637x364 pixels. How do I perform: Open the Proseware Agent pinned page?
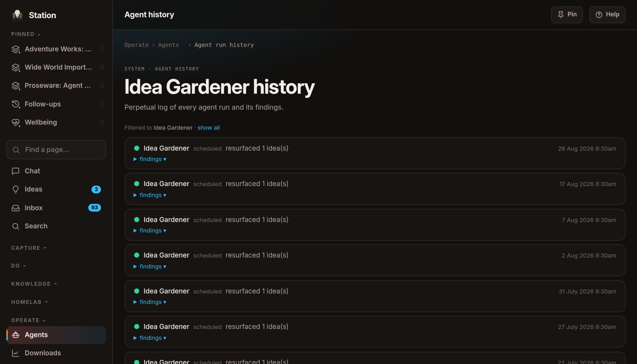pyautogui.click(x=56, y=86)
